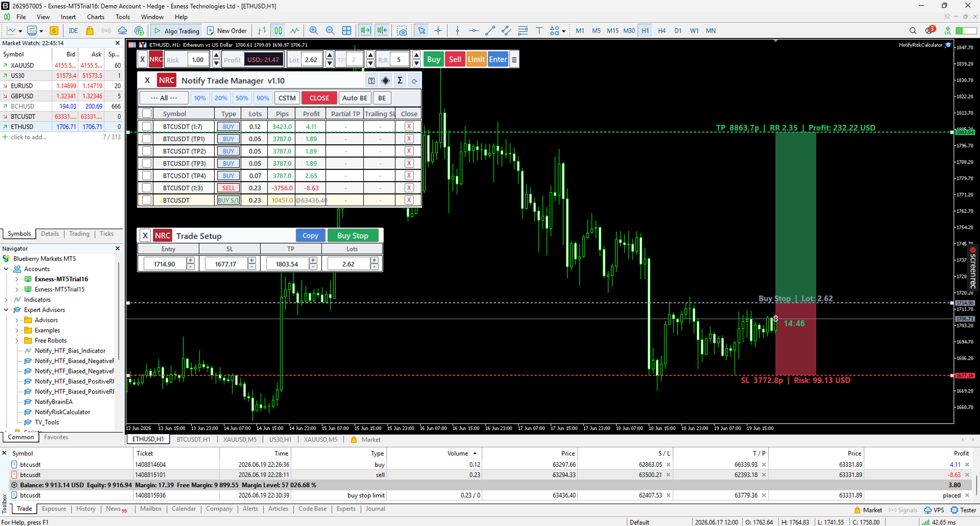Select the text label tool
The height and width of the screenshot is (526, 980).
539,31
